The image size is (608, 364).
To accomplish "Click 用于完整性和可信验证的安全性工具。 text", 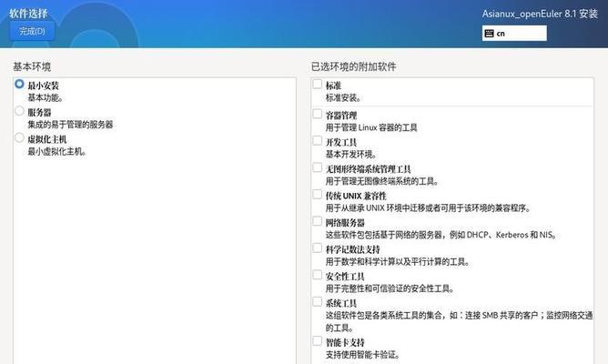I will tap(390, 288).
